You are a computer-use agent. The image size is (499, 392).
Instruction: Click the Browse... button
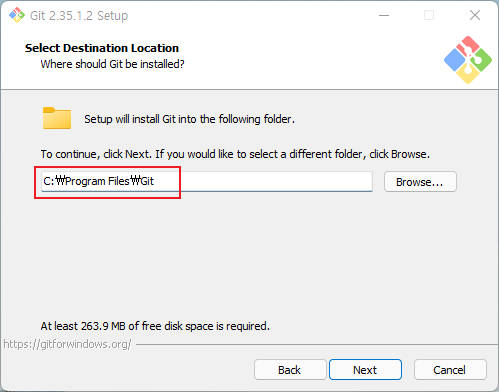click(420, 182)
